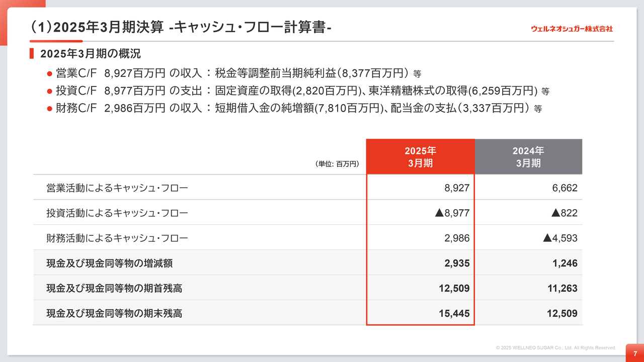The height and width of the screenshot is (362, 644).
Task: Click the 15,445 ending balance value
Action: pos(453,313)
